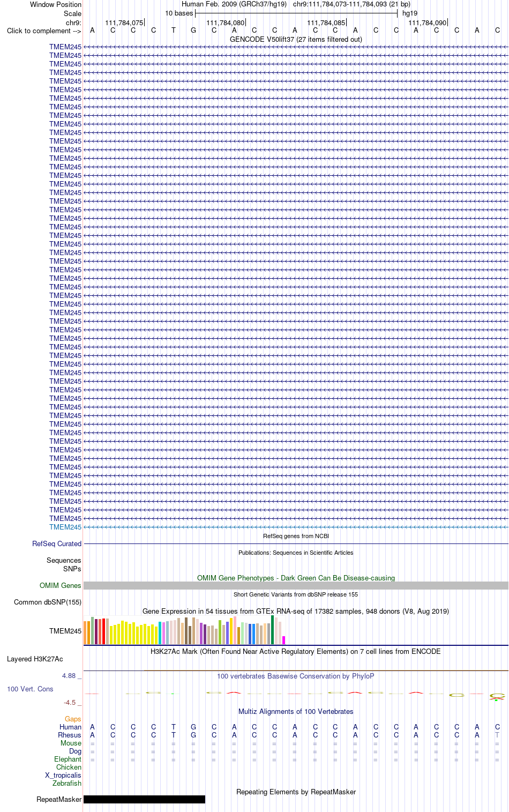
Task: Click the cyan GTEx expression bar
Action: click(160, 633)
